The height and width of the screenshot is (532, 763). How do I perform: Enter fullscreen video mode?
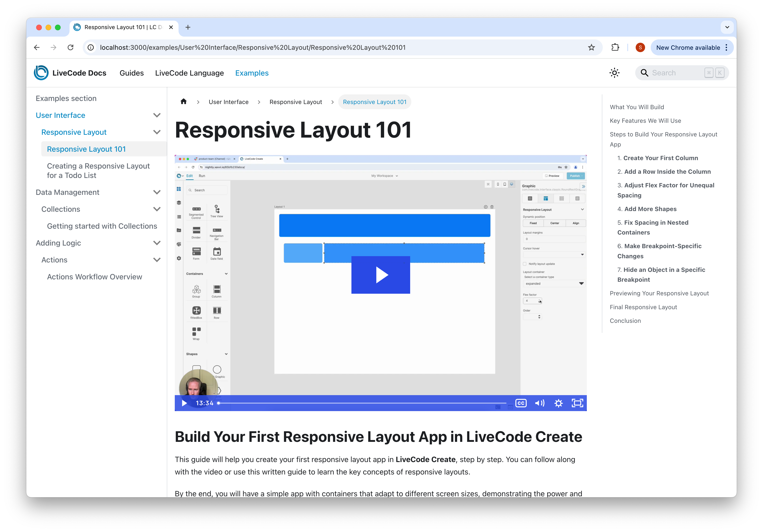[x=577, y=403]
